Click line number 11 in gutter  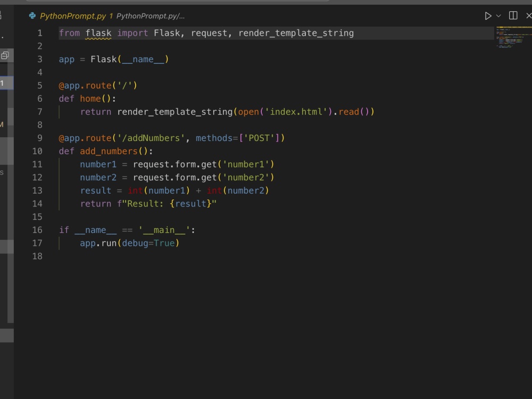(37, 164)
